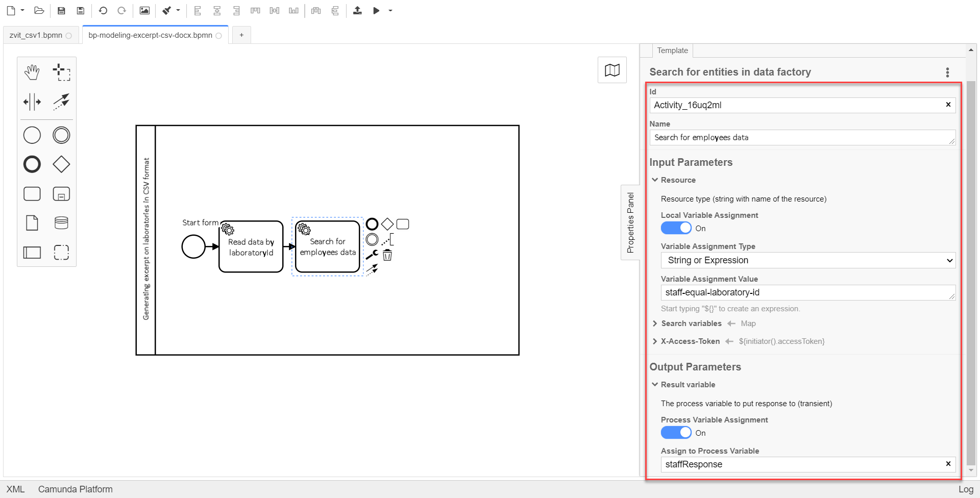Switch to bp-modeling-excerpt-csv-docx.bpmn tab

(x=155, y=35)
